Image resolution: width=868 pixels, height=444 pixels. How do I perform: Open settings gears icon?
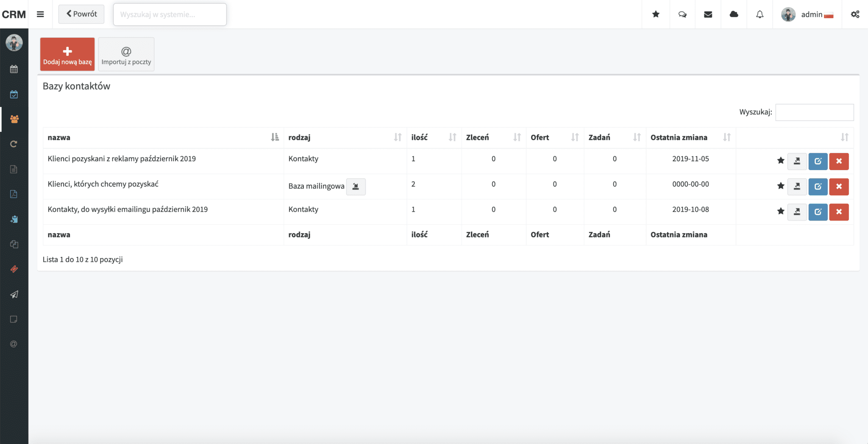pos(855,14)
